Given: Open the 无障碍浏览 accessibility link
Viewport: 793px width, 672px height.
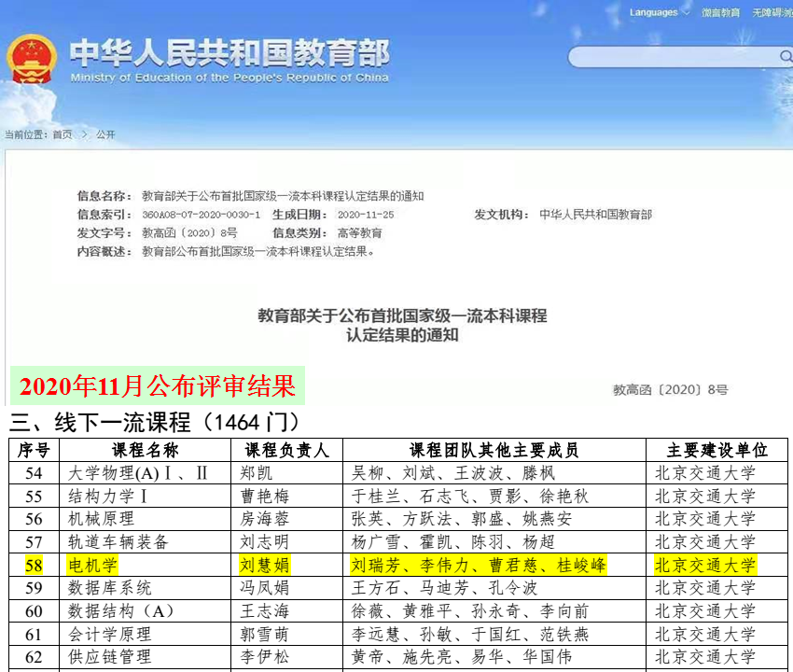Looking at the screenshot, I should (x=772, y=12).
